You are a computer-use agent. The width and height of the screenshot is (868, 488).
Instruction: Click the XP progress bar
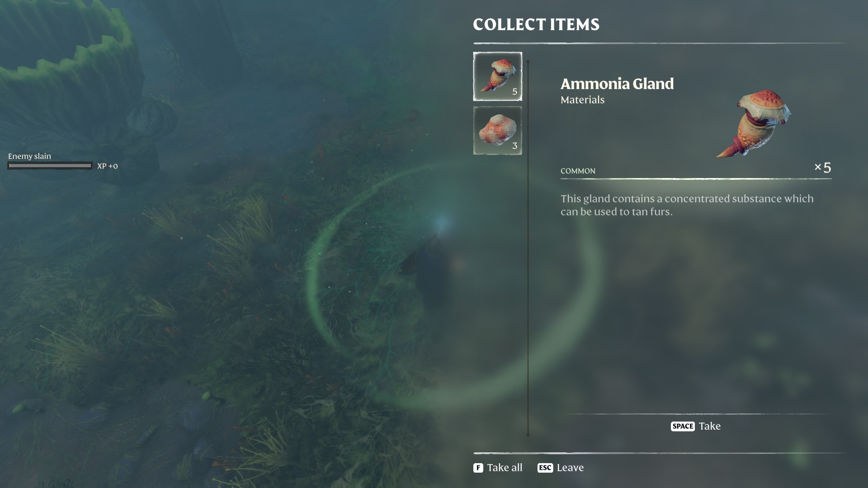[50, 166]
